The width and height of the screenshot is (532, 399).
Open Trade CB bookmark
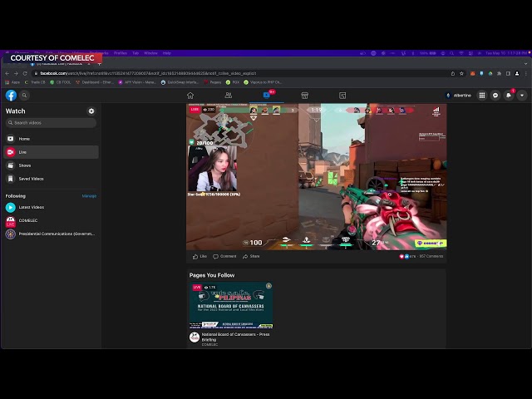(x=35, y=82)
